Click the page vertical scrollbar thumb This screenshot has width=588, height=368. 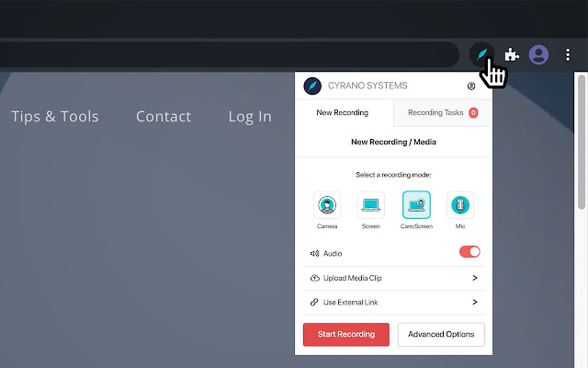tap(582, 143)
